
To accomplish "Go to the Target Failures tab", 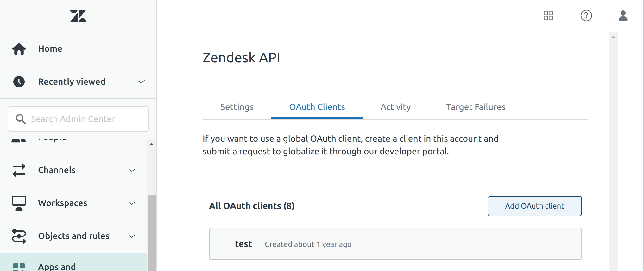I will 476,107.
